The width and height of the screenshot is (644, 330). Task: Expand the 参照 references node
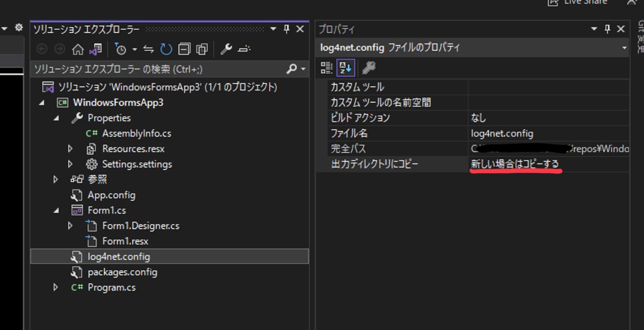point(55,179)
